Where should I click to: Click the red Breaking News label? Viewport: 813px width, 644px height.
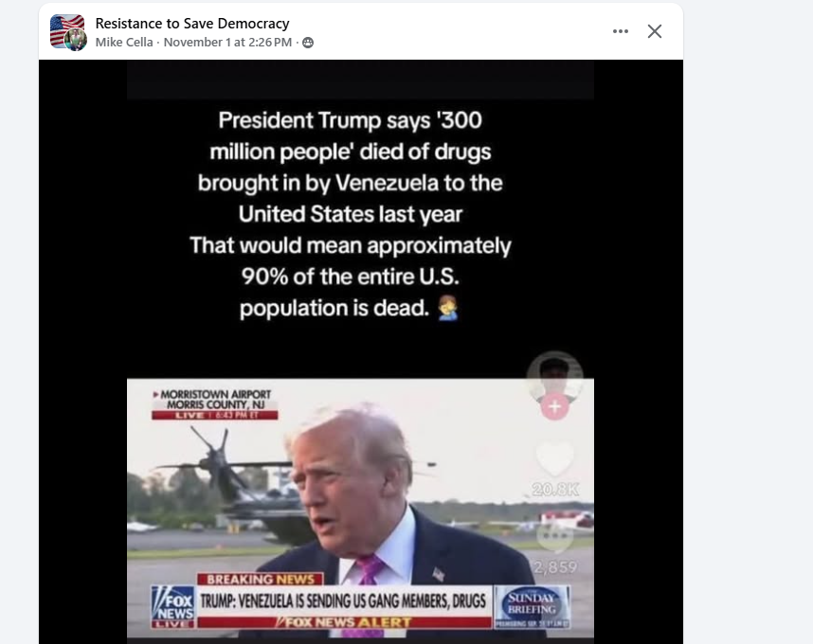[261, 579]
